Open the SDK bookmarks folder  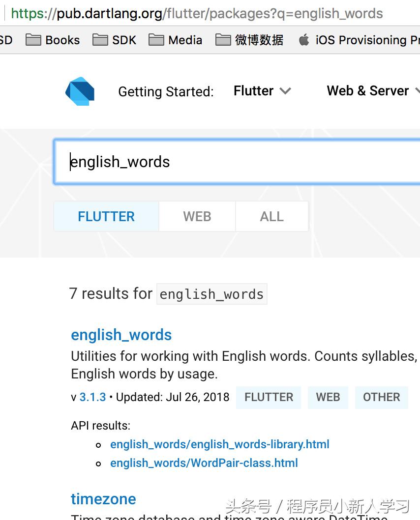tap(114, 40)
